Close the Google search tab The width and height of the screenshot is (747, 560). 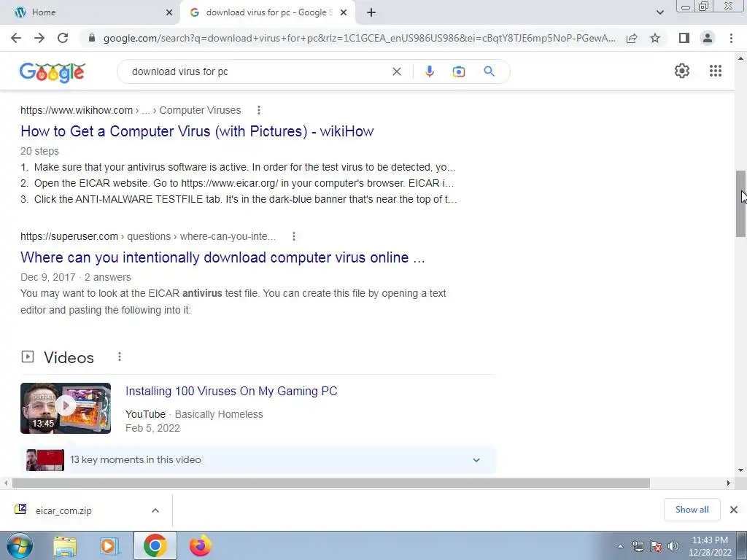344,12
